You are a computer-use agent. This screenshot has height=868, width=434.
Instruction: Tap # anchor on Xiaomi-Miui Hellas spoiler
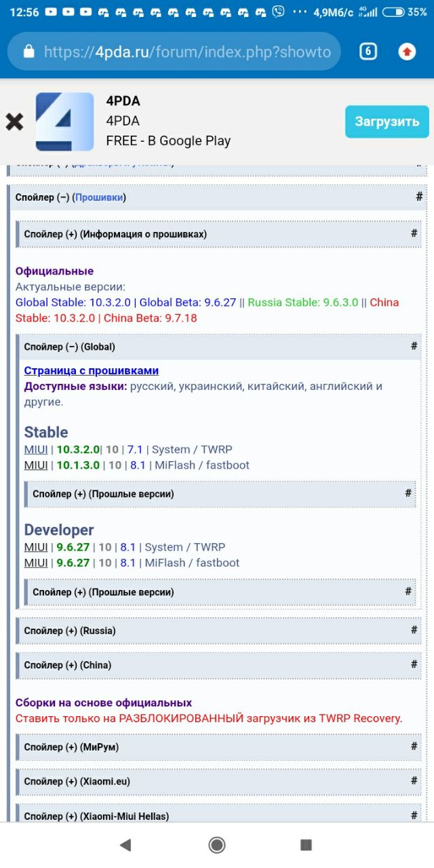pyautogui.click(x=414, y=814)
